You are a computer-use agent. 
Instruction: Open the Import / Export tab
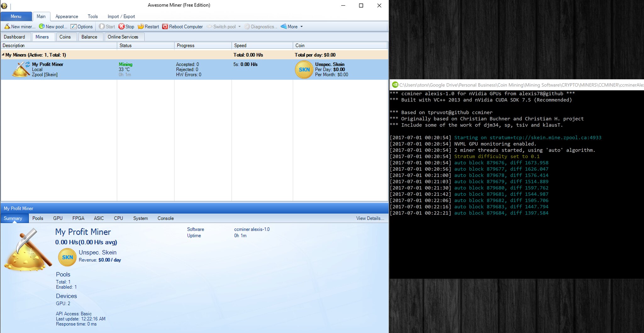tap(121, 16)
